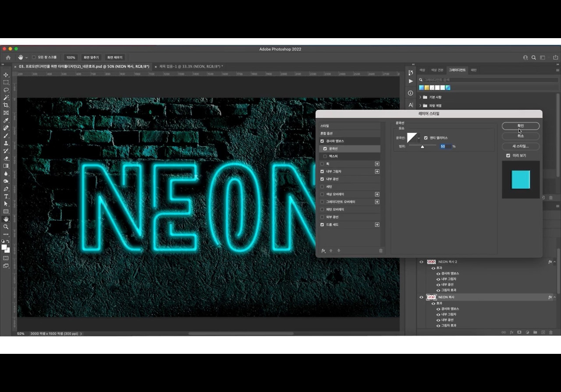Image resolution: width=561 pixels, height=392 pixels.
Task: Open the Hand tool preset dropdown arrow
Action: [26, 57]
